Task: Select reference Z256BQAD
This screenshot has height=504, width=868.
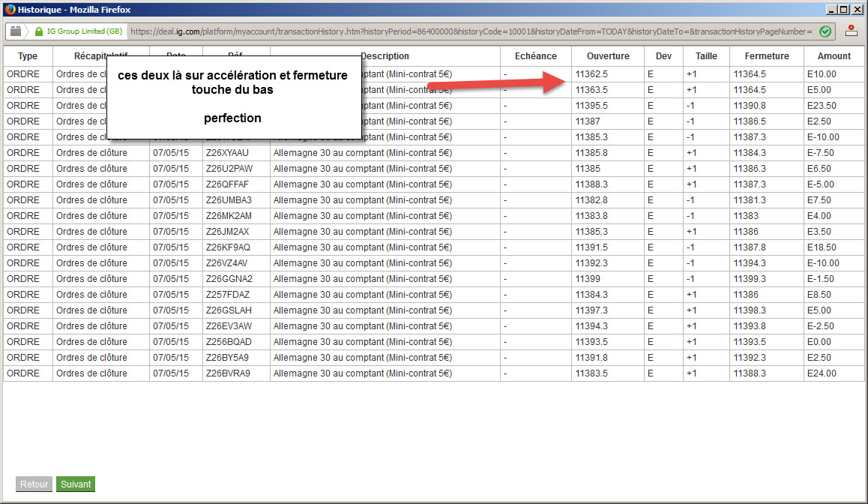Action: (x=229, y=342)
